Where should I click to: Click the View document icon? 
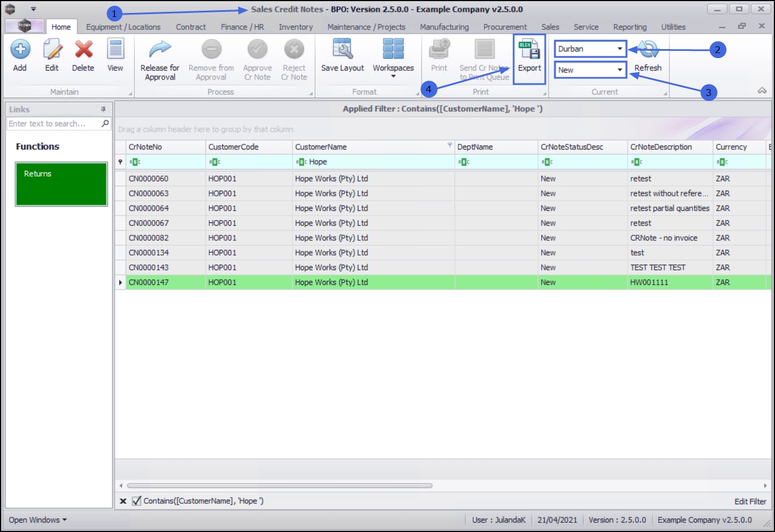115,50
